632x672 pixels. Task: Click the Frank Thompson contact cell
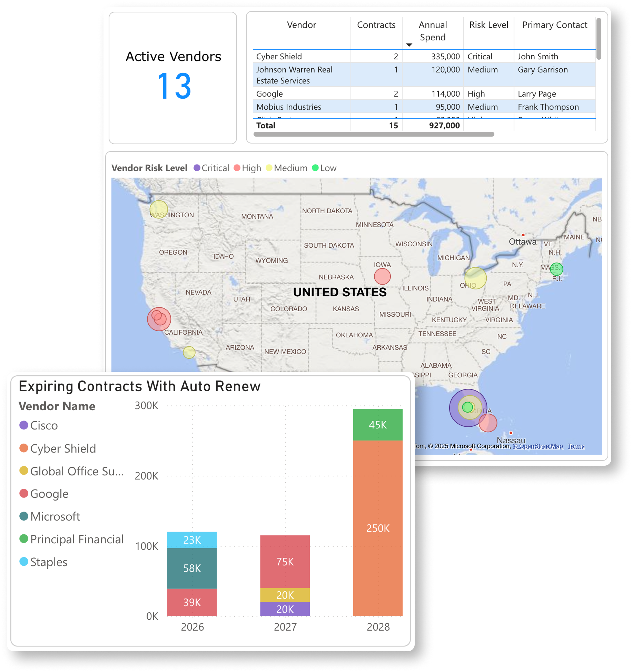point(548,107)
